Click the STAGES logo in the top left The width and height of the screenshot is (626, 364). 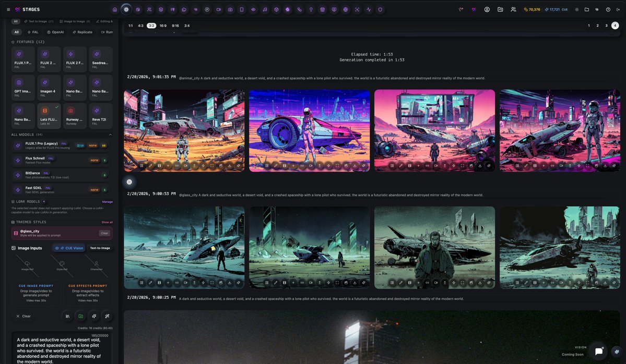pos(25,9)
